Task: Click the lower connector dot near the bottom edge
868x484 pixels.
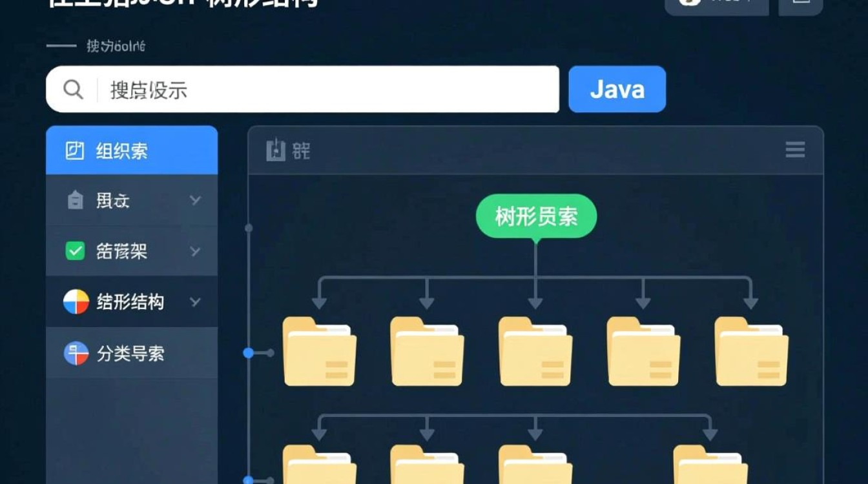Action: coord(247,480)
